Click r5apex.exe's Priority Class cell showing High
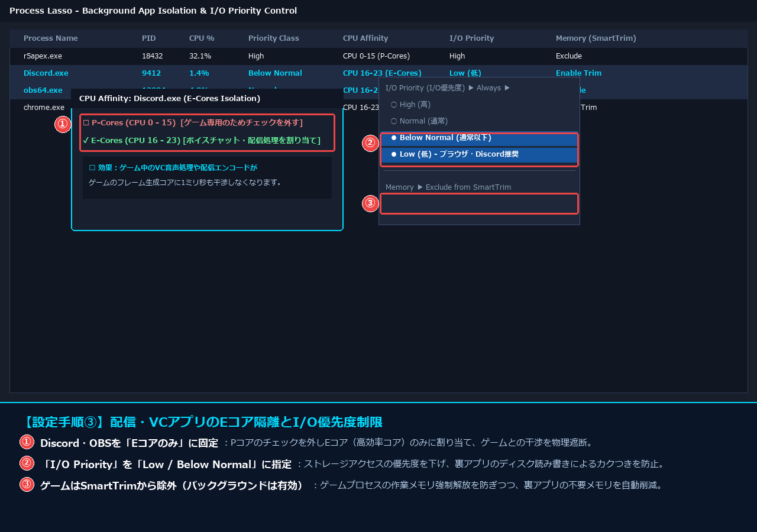757x532 pixels. pos(256,56)
